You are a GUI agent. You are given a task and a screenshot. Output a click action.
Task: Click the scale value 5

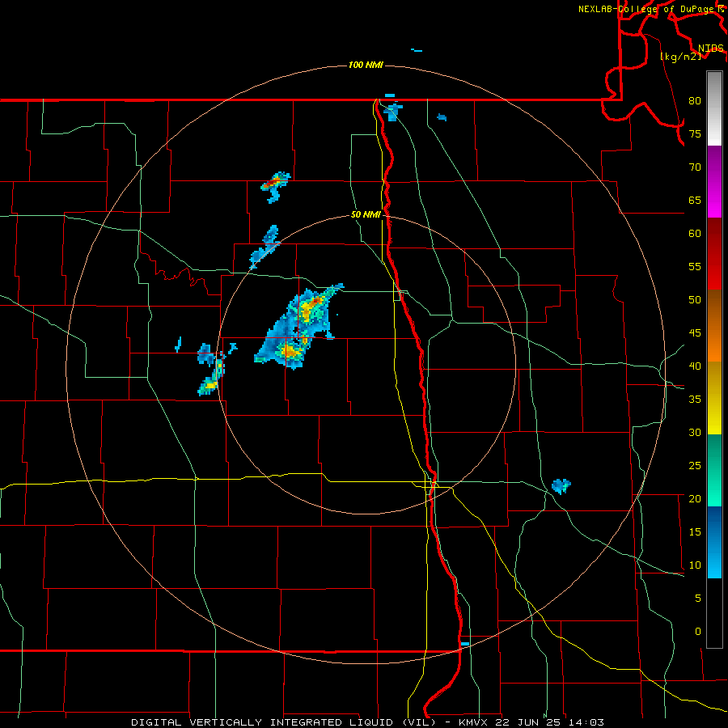pos(698,598)
